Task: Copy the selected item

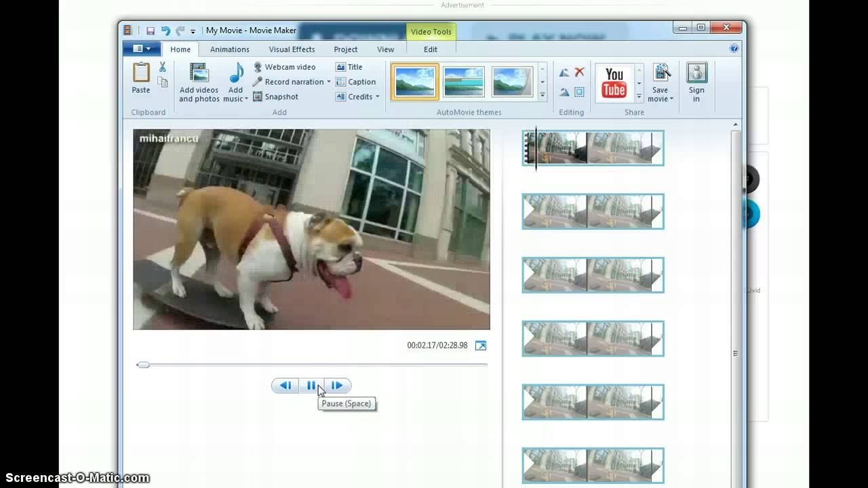Action: 163,82
